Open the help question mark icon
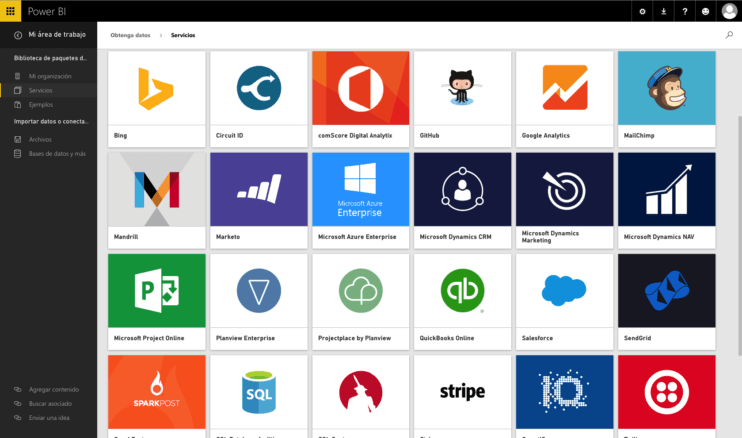Viewport: 742px width, 438px height. click(x=685, y=11)
